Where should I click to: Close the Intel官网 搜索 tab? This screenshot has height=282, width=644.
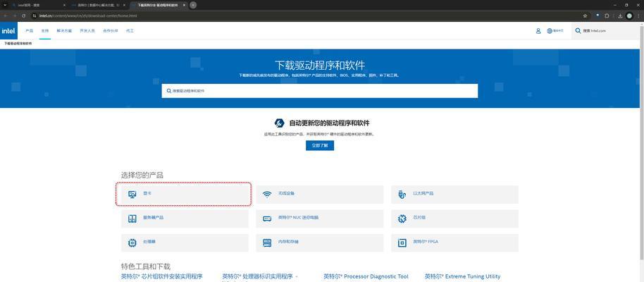65,5
